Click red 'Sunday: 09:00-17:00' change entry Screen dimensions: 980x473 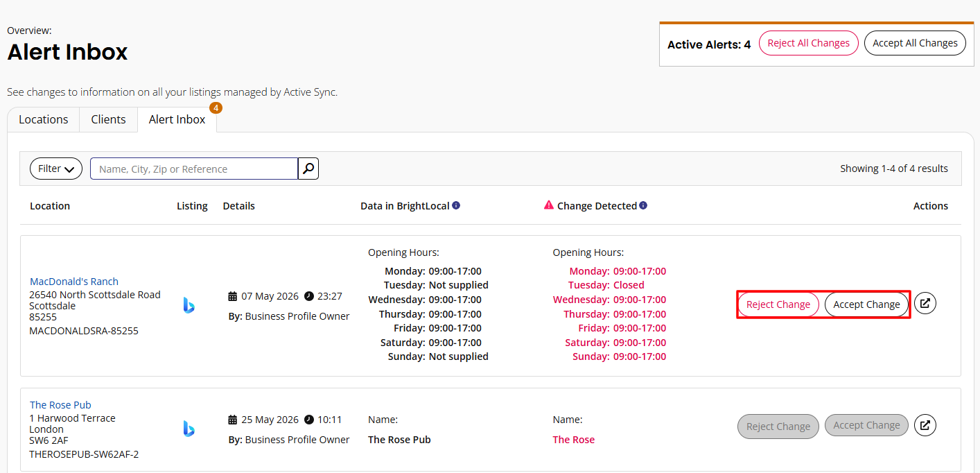(619, 356)
